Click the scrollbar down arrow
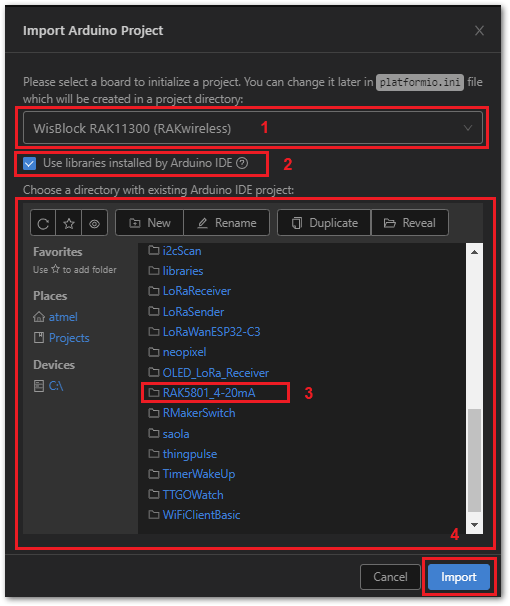The width and height of the screenshot is (510, 606). point(474,525)
